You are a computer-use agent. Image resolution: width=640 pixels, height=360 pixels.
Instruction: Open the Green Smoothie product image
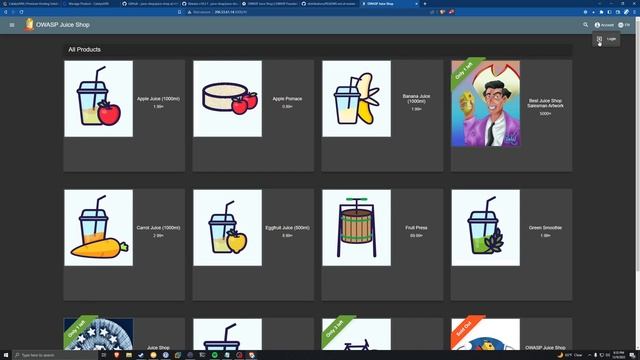[x=486, y=228]
